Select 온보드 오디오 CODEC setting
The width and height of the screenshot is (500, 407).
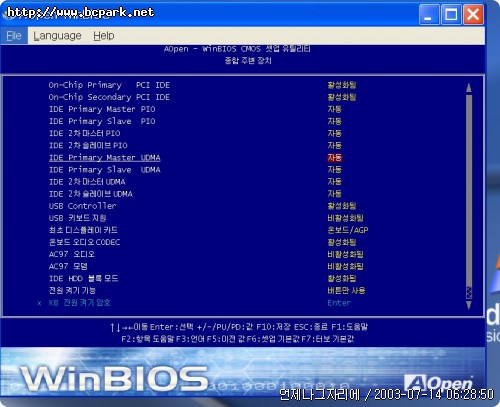[85, 242]
